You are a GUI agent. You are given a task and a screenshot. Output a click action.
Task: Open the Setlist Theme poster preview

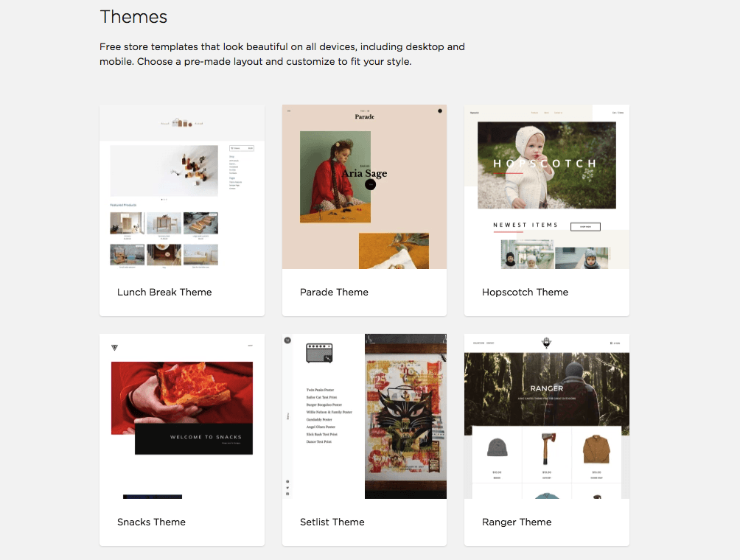click(405, 416)
